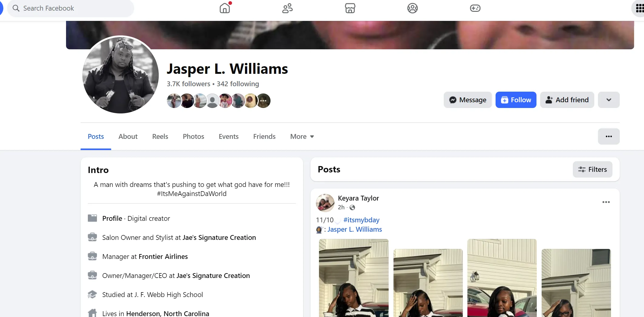Switch to the Photos tab

(x=193, y=136)
